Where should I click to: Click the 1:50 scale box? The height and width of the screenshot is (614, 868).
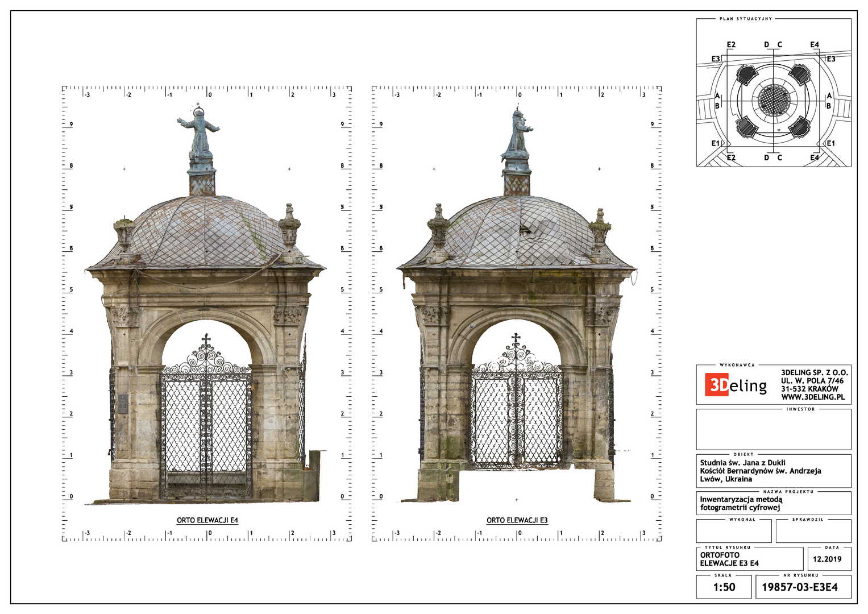pos(724,587)
